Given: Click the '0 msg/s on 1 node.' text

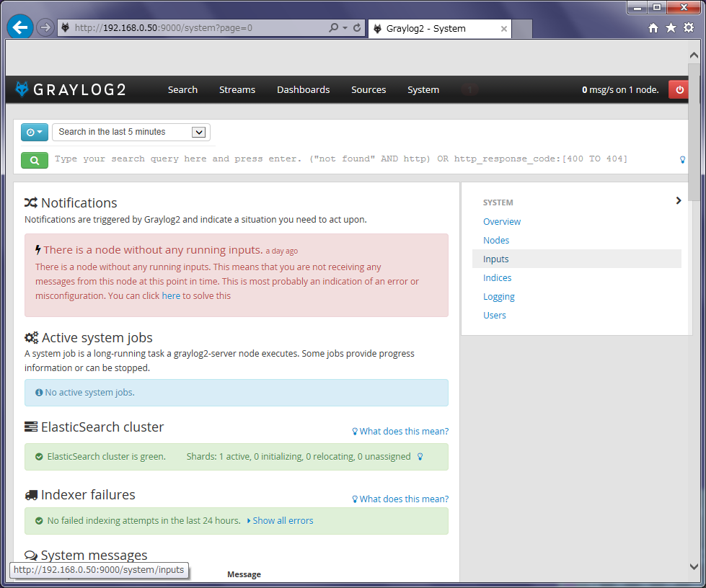Looking at the screenshot, I should point(620,89).
